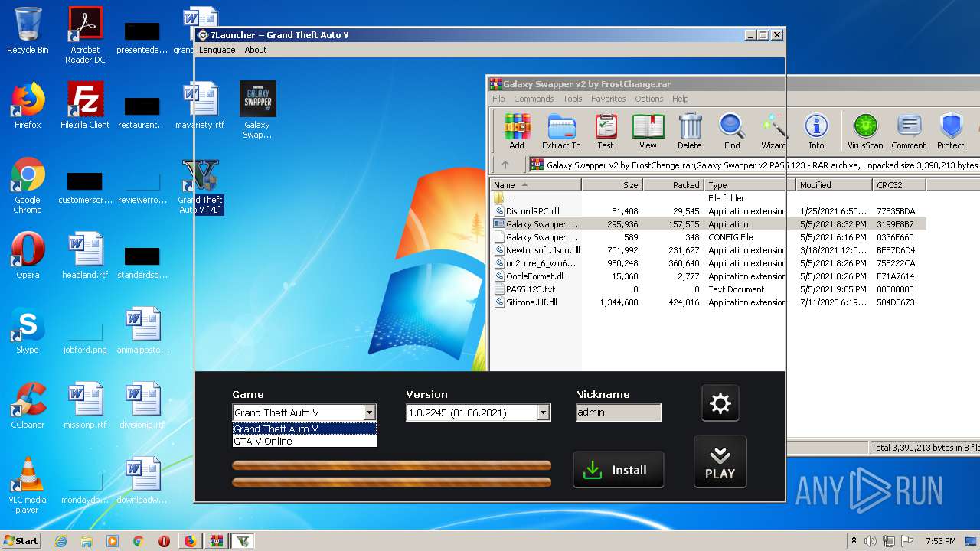This screenshot has height=551, width=980.
Task: Open the Game dropdown arrow
Action: tap(369, 412)
